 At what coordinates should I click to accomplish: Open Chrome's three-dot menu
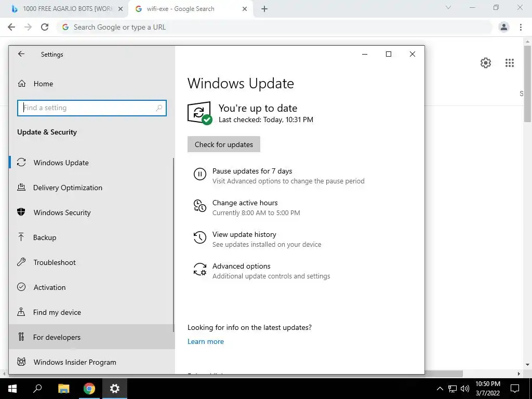pyautogui.click(x=521, y=27)
